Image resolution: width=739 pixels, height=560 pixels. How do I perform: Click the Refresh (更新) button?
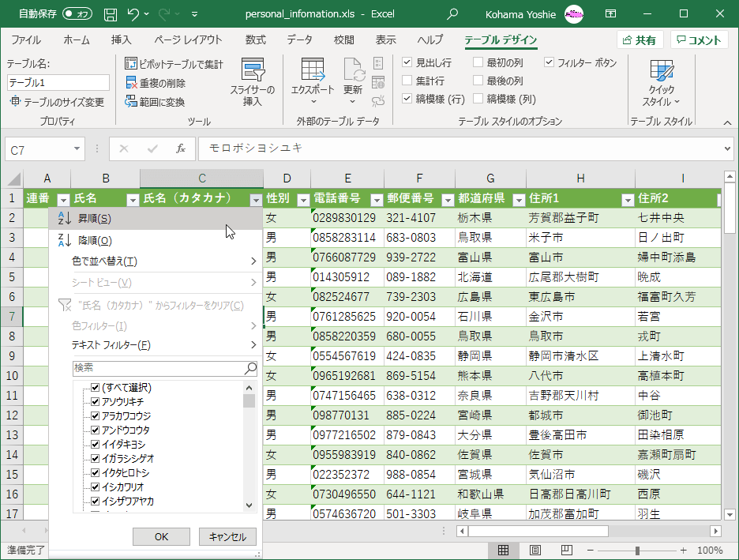(353, 82)
